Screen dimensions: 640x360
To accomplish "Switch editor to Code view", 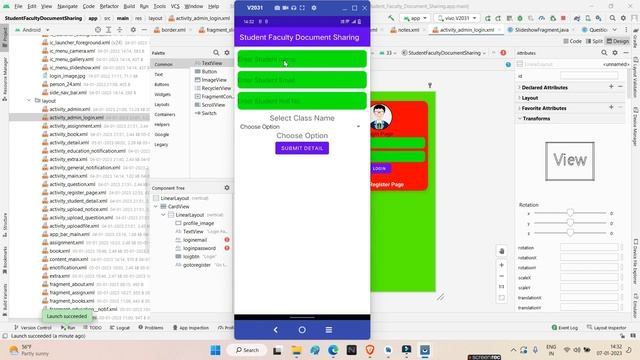I will pos(573,41).
